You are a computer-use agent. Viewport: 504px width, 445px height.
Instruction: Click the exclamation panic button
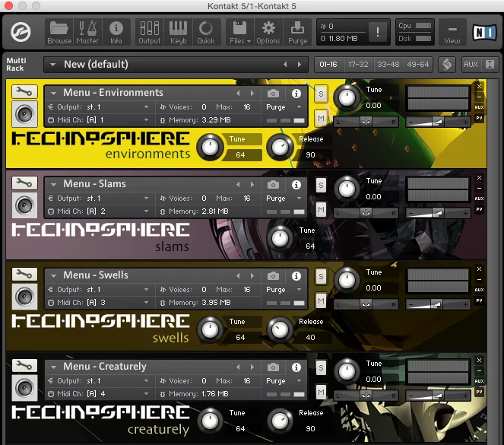pos(378,32)
